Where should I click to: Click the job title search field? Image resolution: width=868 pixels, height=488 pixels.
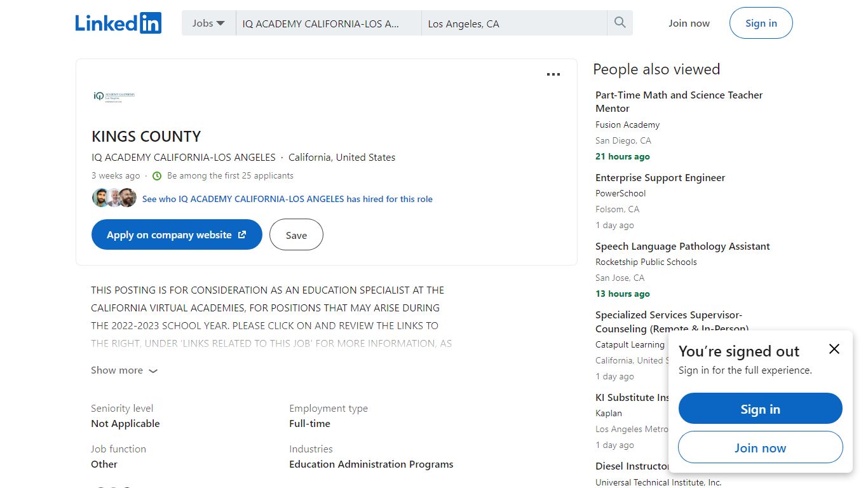[329, 24]
